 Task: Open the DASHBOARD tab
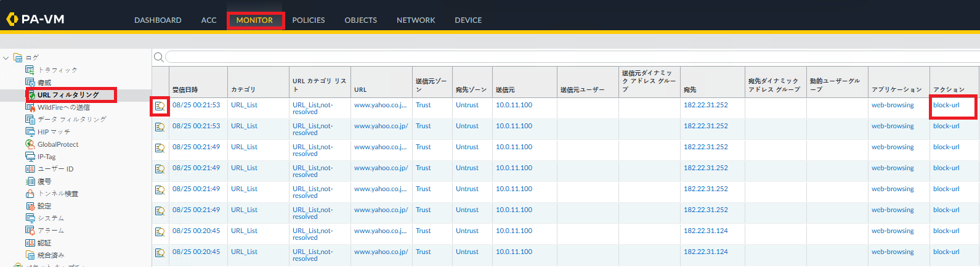pos(158,20)
